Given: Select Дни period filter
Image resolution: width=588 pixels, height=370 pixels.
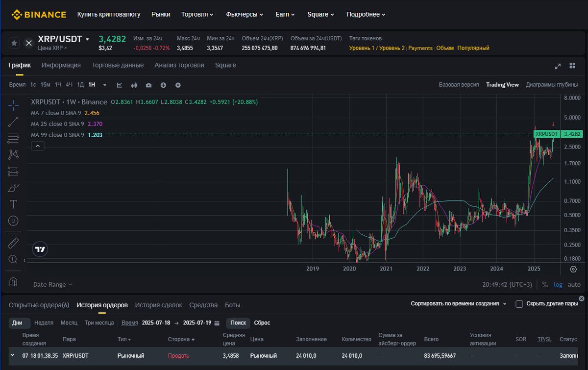Looking at the screenshot, I should 20,323.
